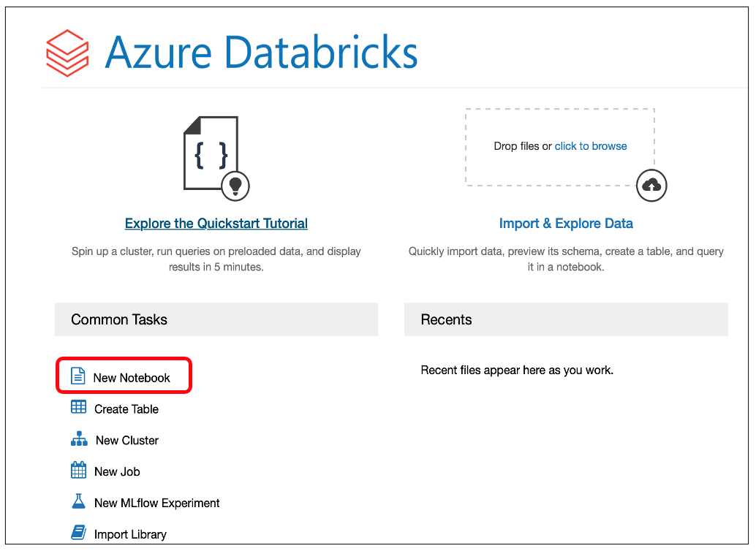Click the Import Library book icon

(x=78, y=533)
